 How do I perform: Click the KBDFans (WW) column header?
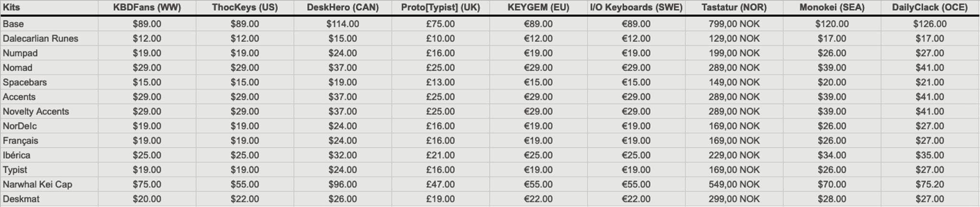coord(147,8)
